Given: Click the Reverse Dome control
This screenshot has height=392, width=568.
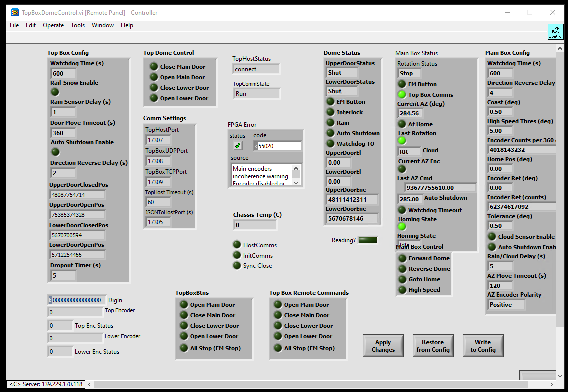Looking at the screenshot, I should pos(402,269).
